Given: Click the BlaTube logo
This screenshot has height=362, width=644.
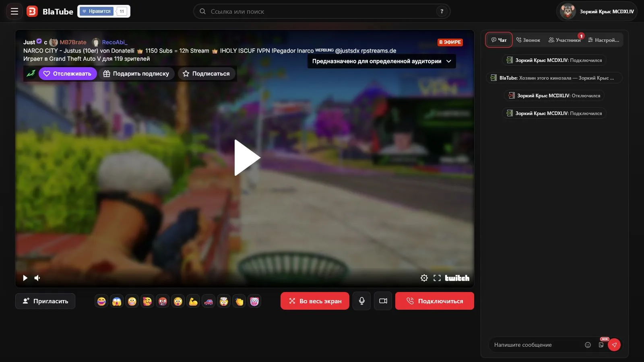Looking at the screenshot, I should [x=50, y=11].
